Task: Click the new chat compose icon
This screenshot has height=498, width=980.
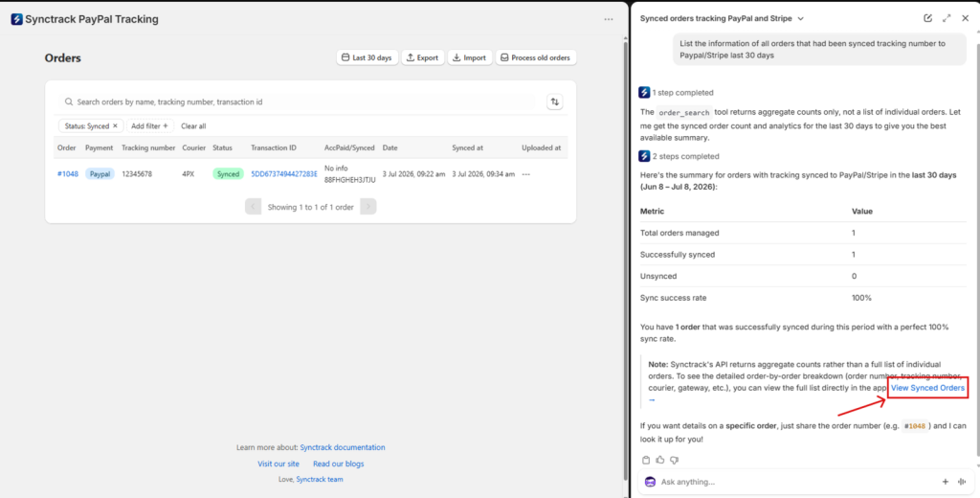Action: pyautogui.click(x=928, y=18)
